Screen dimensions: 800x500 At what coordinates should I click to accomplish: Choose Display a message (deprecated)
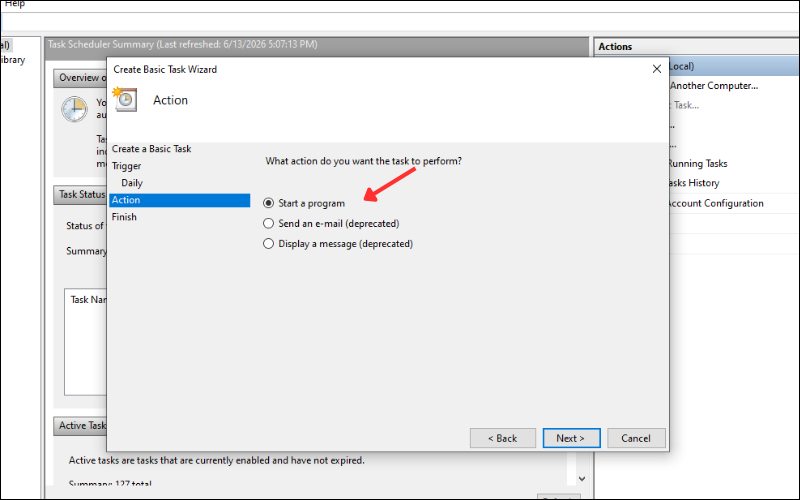(x=338, y=244)
